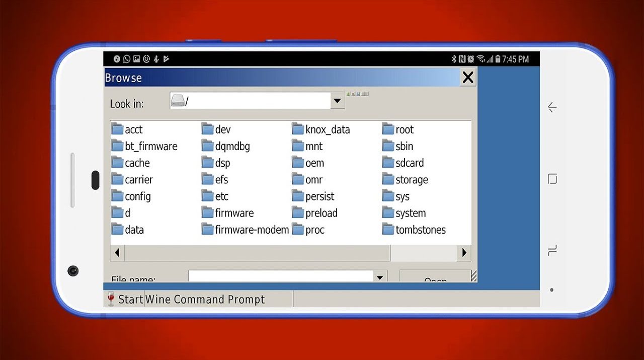Open the sdcard folder
Image resolution: width=644 pixels, height=360 pixels.
coord(409,163)
